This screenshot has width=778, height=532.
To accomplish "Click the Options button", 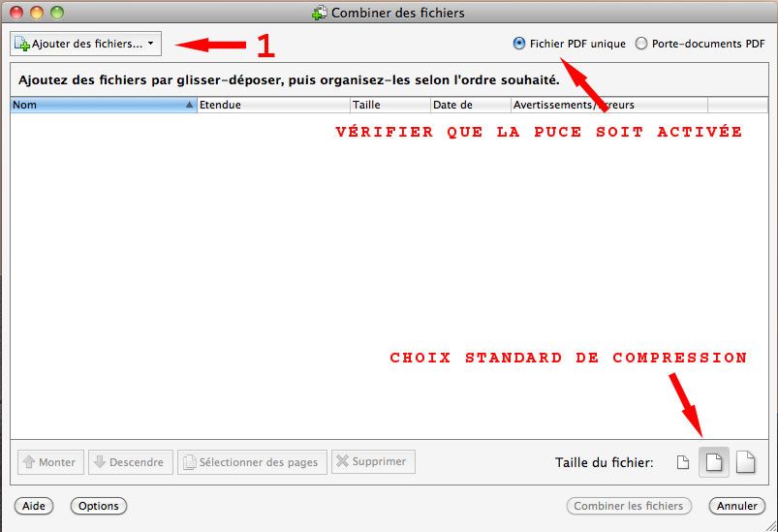I will pyautogui.click(x=99, y=506).
